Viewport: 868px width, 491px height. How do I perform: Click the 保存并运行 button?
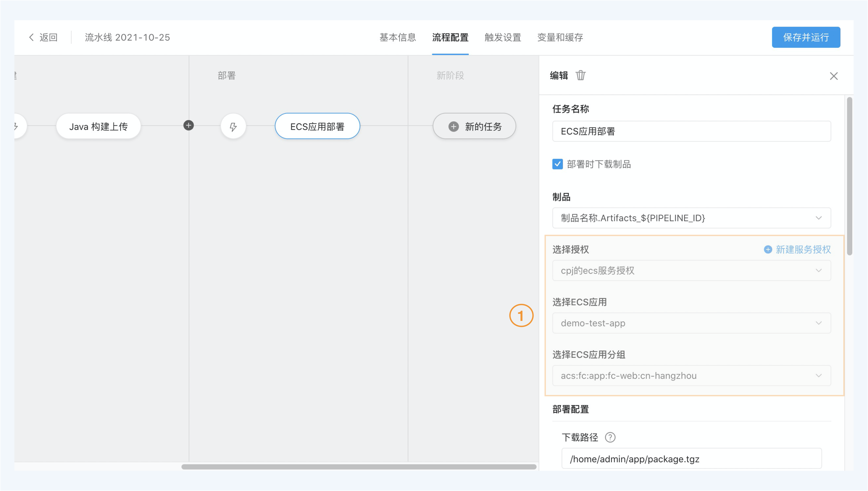click(806, 37)
